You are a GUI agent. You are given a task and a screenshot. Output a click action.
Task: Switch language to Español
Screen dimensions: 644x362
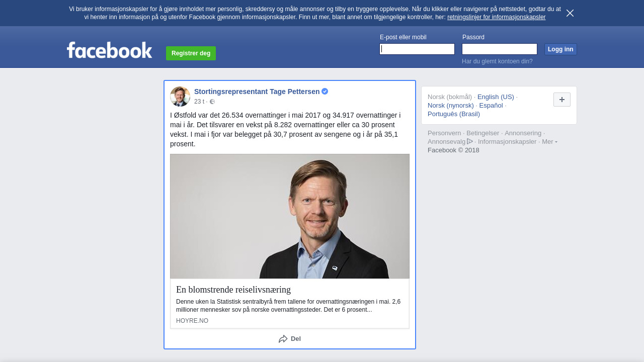pyautogui.click(x=491, y=105)
